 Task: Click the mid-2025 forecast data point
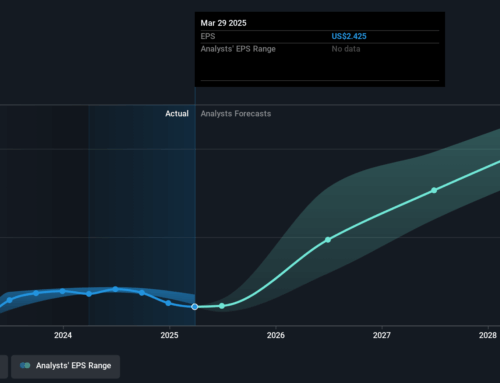pos(222,306)
